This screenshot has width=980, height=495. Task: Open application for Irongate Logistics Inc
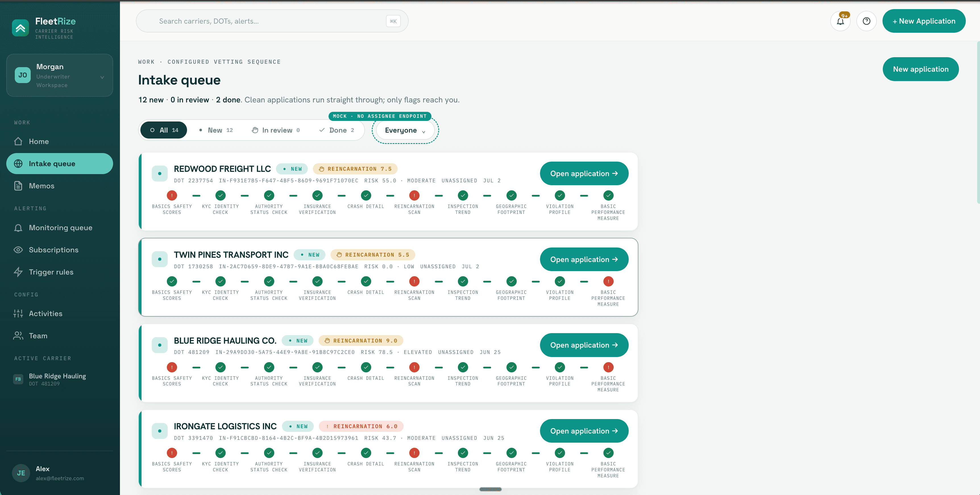[584, 431]
